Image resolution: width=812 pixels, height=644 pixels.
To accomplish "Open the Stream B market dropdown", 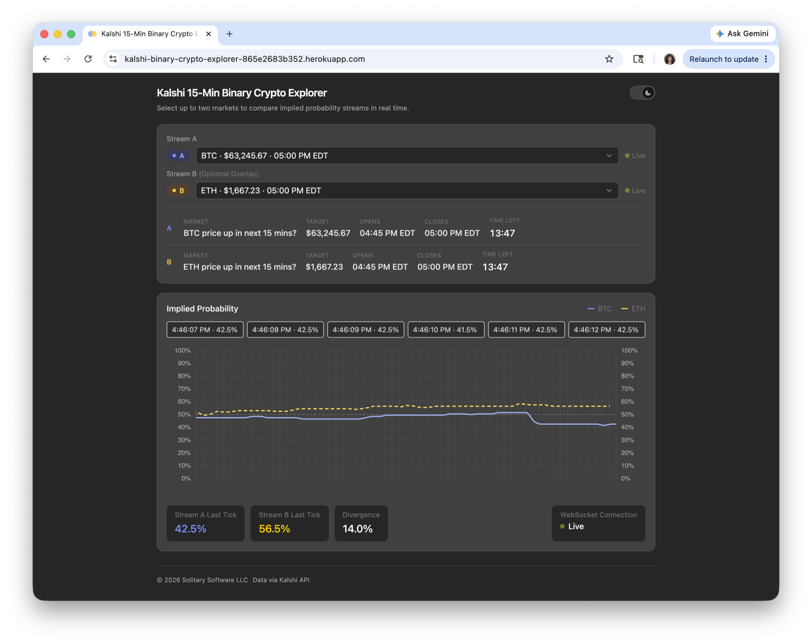I will [407, 190].
